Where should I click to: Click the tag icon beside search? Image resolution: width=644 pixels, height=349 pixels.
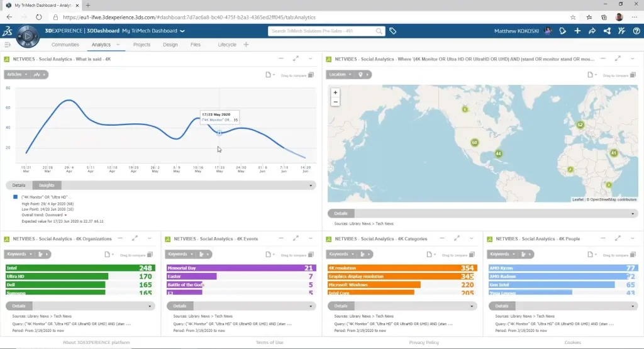click(x=392, y=31)
